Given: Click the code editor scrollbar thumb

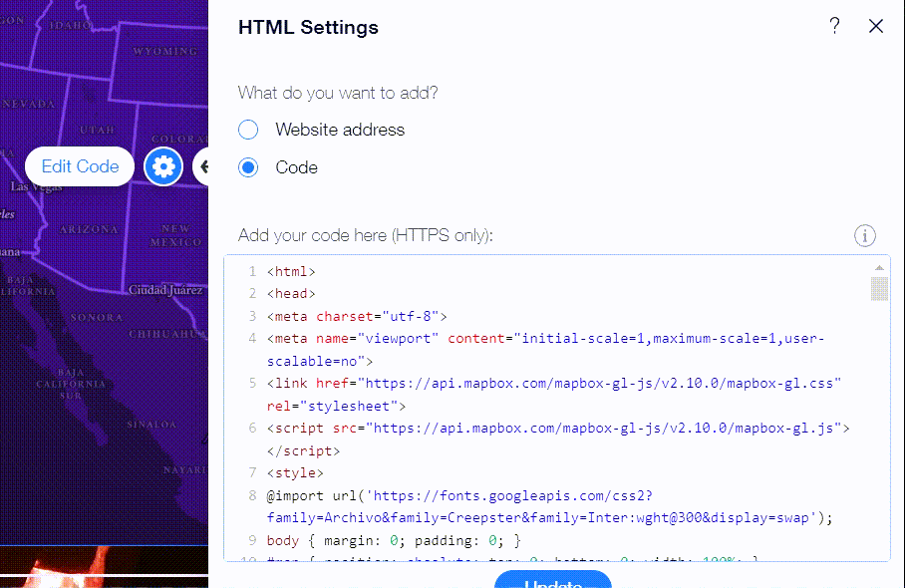Looking at the screenshot, I should (879, 288).
